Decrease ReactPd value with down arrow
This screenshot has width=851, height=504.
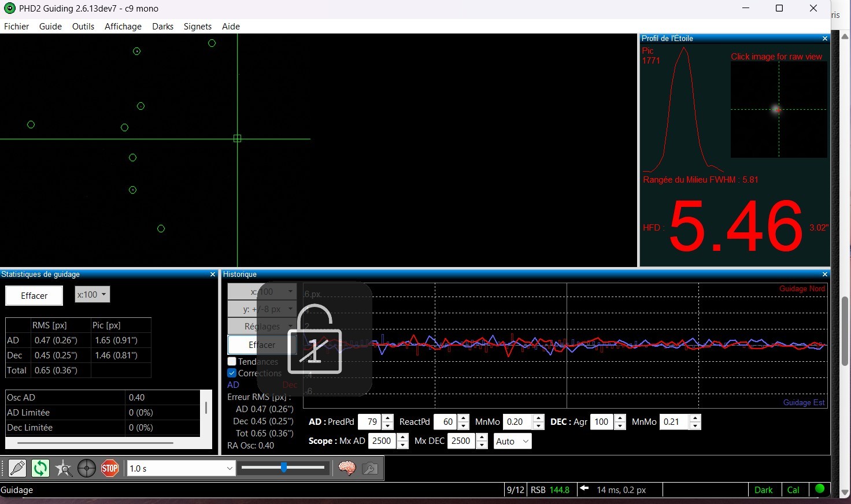[463, 425]
